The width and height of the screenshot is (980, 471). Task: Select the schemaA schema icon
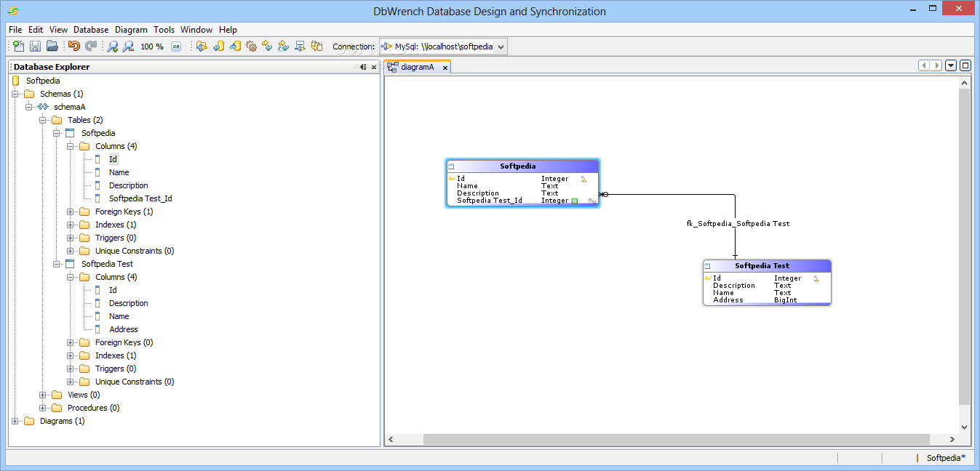[x=43, y=107]
